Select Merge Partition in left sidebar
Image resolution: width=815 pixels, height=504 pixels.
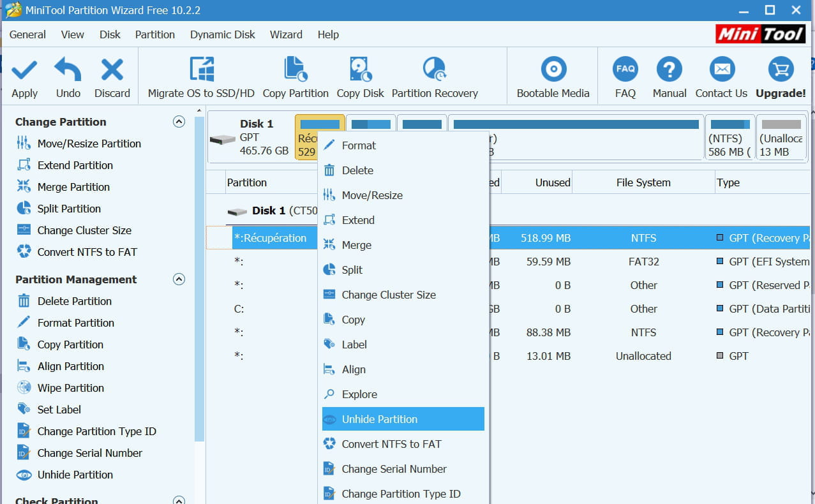[73, 187]
